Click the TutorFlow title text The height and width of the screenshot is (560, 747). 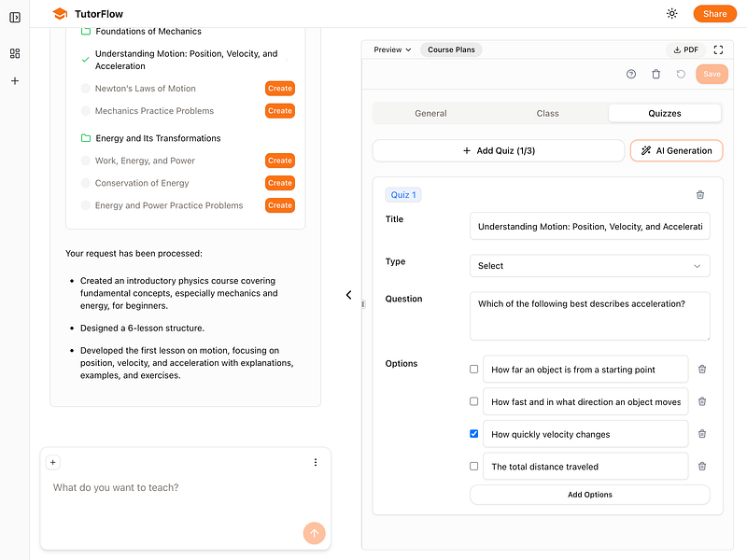point(99,14)
